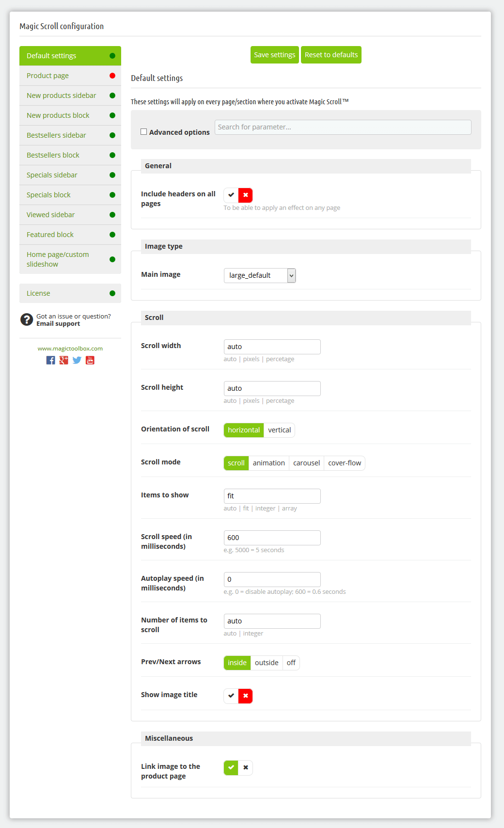Click the Search for parameter field

click(x=343, y=127)
